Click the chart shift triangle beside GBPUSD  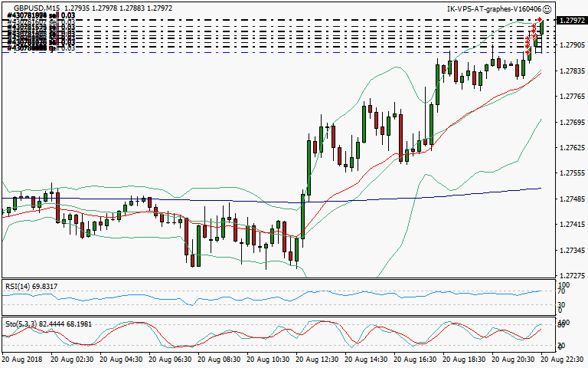tap(7, 8)
